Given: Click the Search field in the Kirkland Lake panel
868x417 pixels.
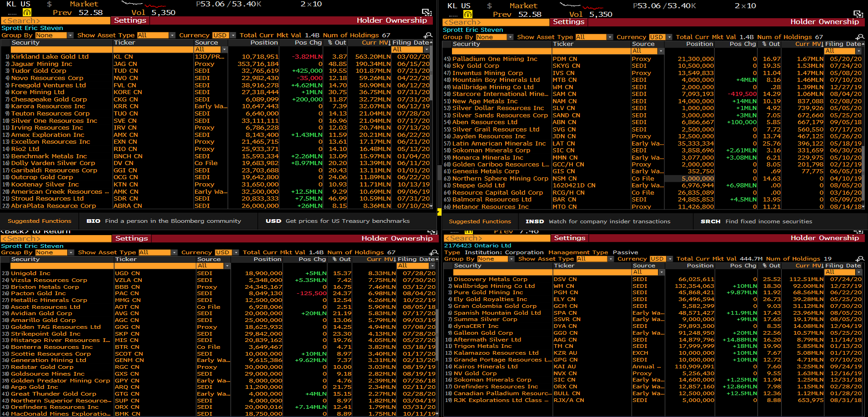Looking at the screenshot, I should pos(56,20).
